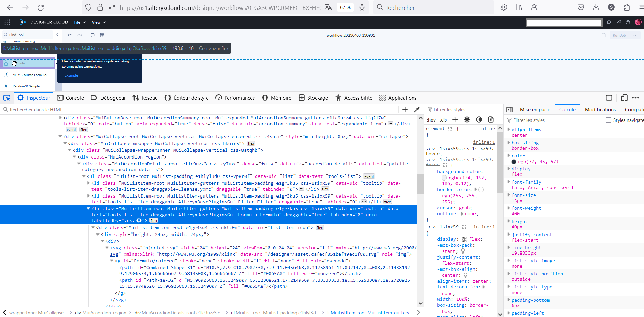Toggle the :hov pseudo-class panel
This screenshot has width=644, height=317.
431,120
